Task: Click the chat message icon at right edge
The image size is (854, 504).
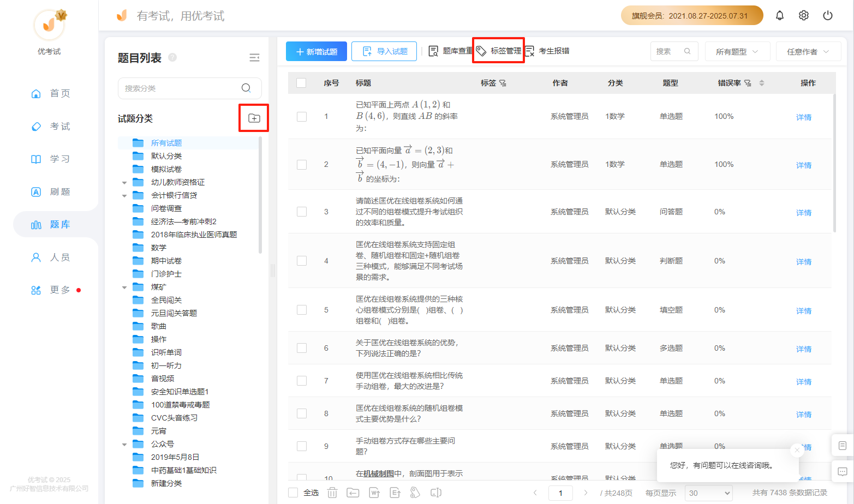Action: click(843, 471)
